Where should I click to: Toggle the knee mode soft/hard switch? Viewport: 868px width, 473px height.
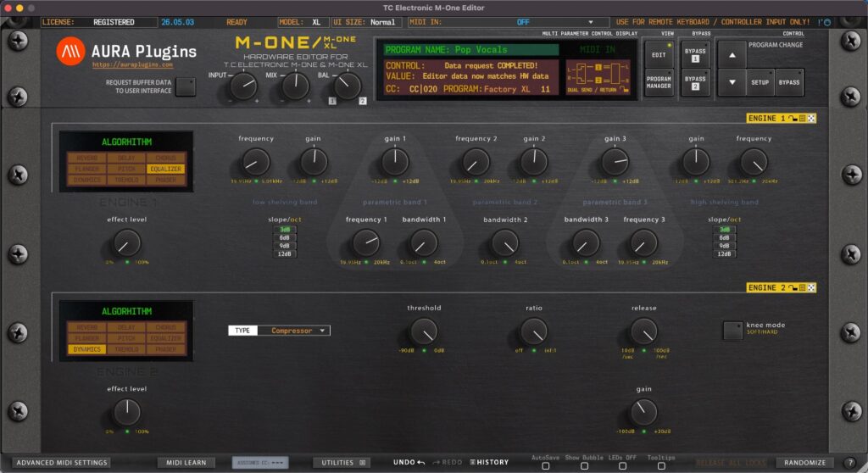point(733,331)
